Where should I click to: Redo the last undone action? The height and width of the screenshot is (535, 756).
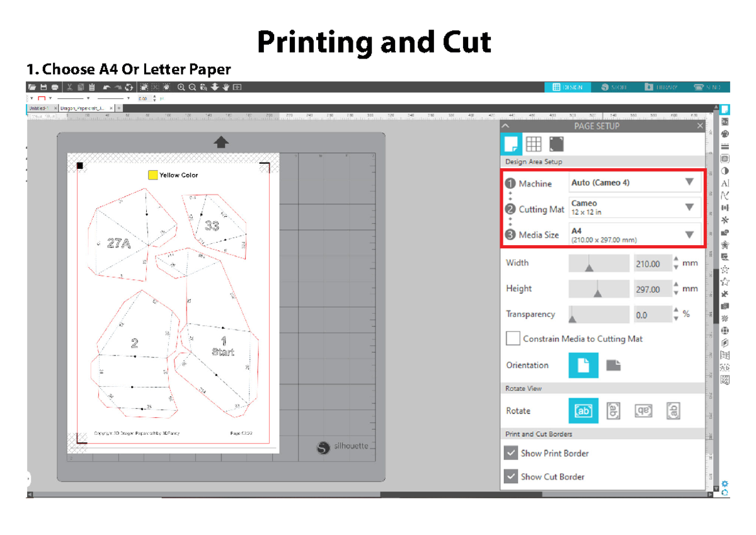118,87
